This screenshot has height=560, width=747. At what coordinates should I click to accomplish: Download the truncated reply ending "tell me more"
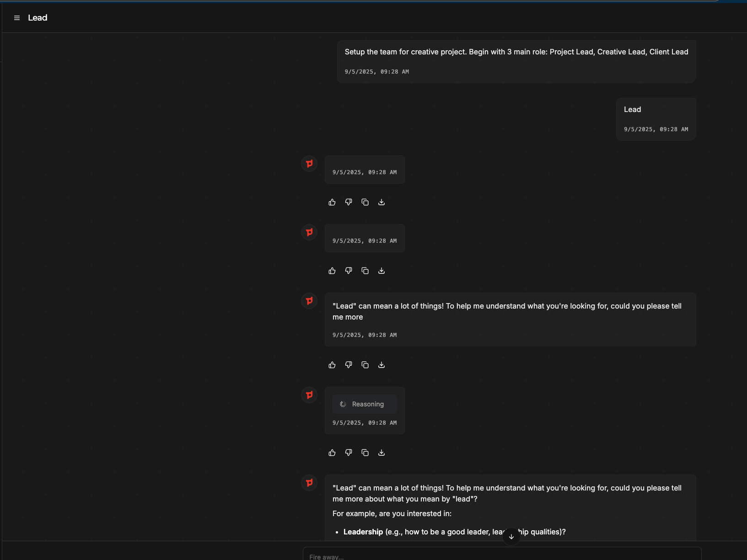click(x=382, y=365)
